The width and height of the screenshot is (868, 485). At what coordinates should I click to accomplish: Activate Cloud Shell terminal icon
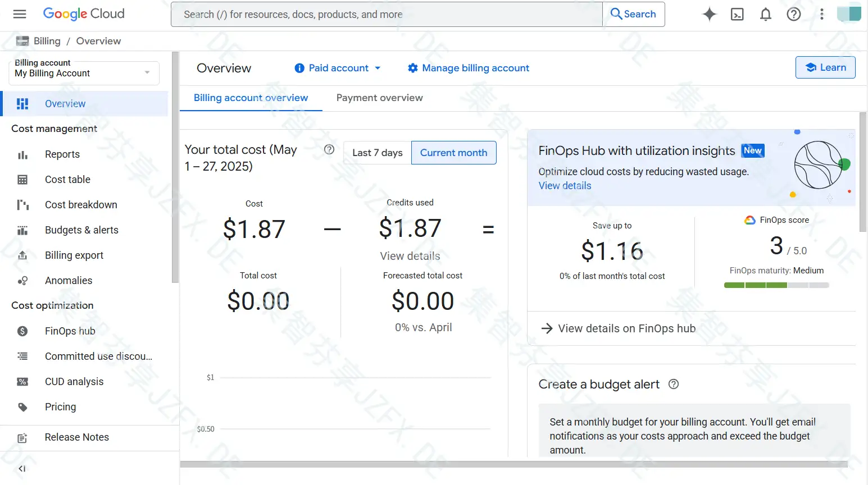[737, 15]
